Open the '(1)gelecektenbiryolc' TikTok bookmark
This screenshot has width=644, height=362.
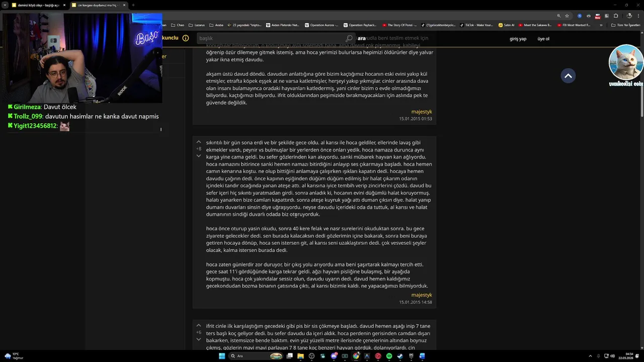(438, 25)
